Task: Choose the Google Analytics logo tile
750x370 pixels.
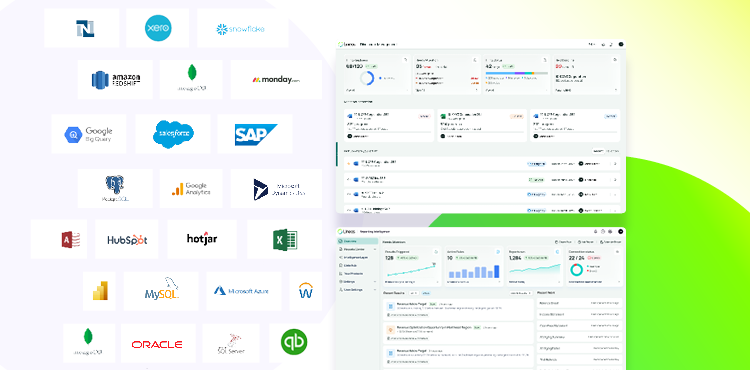Action: coord(191,188)
